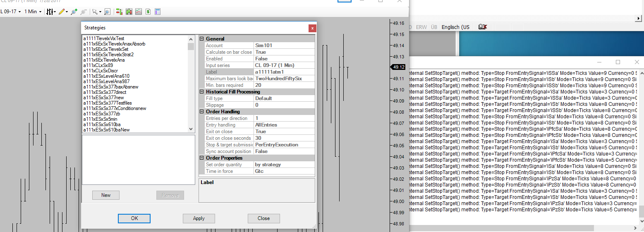Select strategy a1111TlevelxVixTest
This screenshot has height=232, width=644.
coord(104,38)
